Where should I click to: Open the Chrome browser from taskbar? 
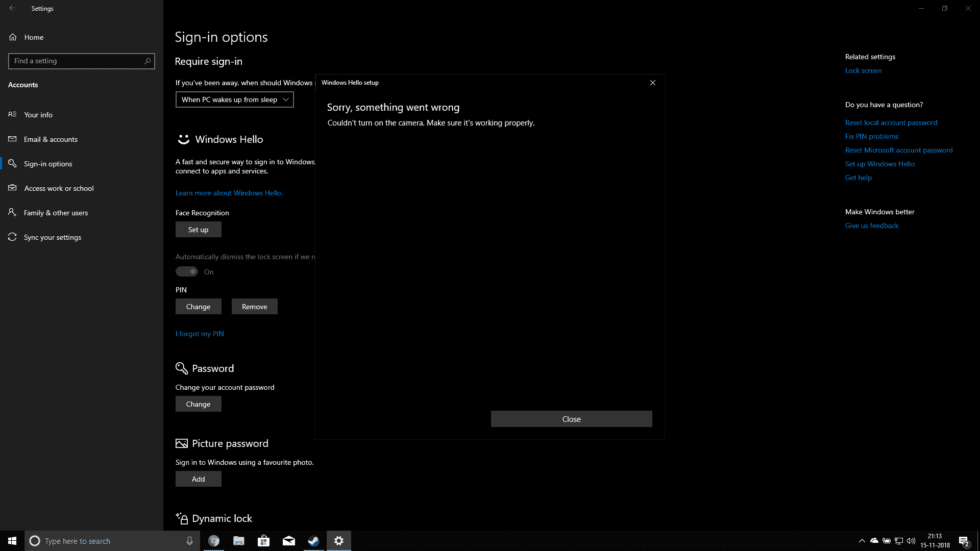[214, 541]
